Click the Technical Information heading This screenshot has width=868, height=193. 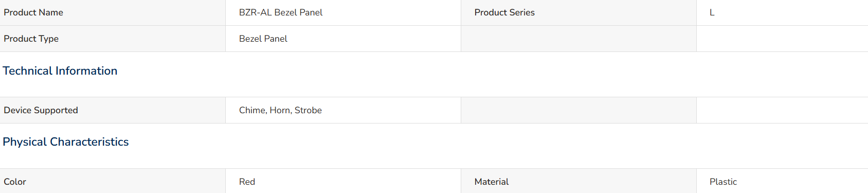(x=60, y=71)
